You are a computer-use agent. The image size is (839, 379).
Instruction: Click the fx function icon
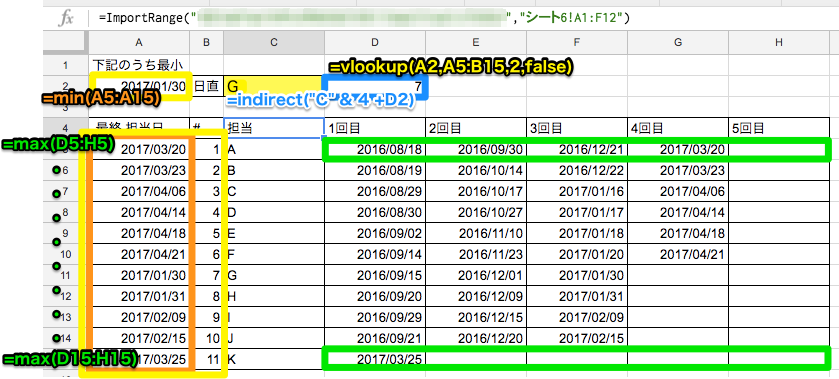point(65,18)
